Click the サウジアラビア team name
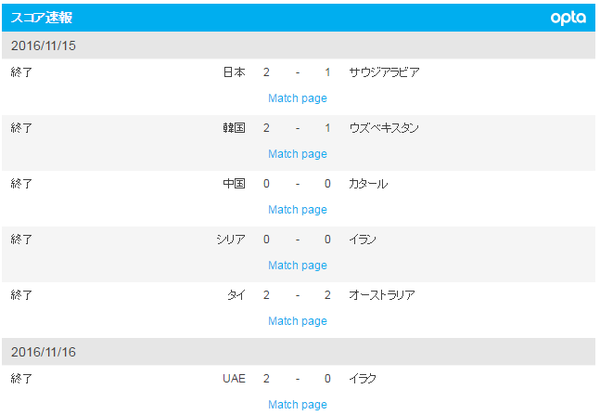This screenshot has height=415, width=600. coord(384,72)
